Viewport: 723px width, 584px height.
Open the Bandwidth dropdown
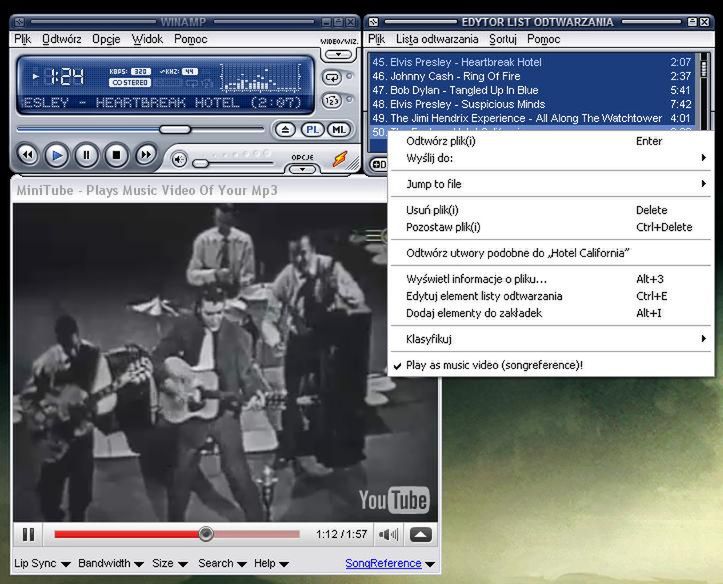coord(111,563)
